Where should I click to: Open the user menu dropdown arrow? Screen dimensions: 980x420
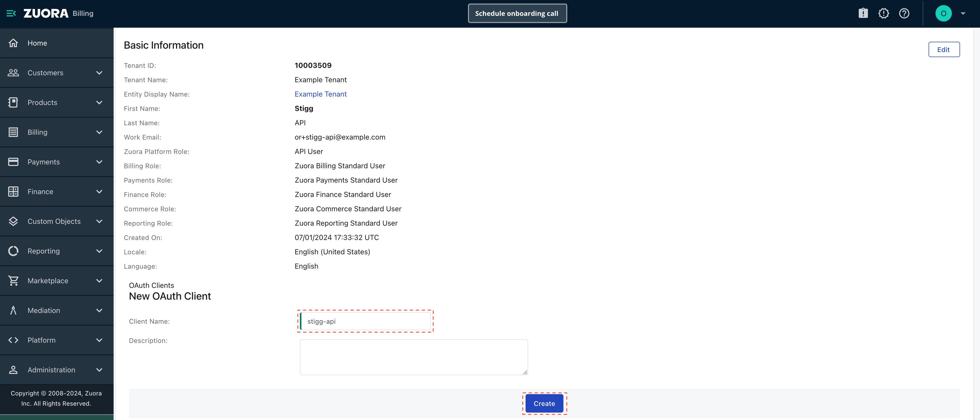coord(963,13)
